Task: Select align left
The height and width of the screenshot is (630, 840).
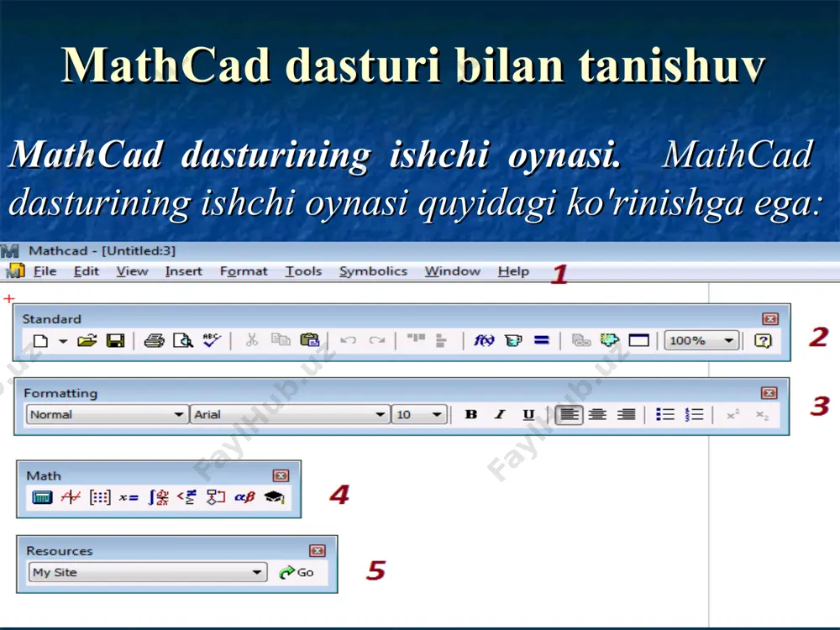Action: click(569, 415)
